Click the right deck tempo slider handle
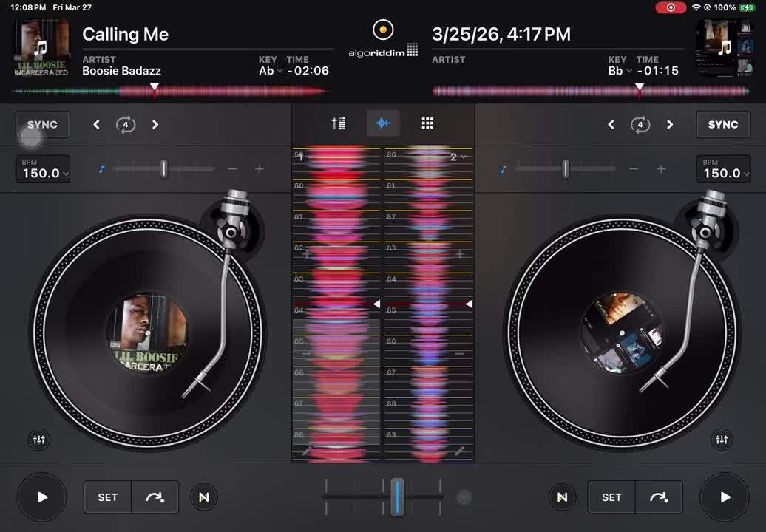 (x=565, y=169)
